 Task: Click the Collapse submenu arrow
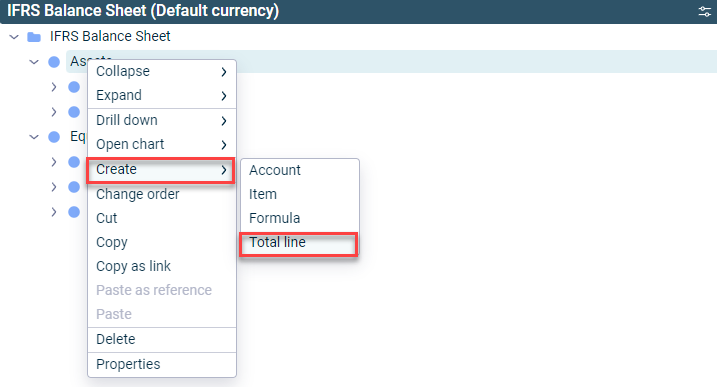pyautogui.click(x=224, y=72)
